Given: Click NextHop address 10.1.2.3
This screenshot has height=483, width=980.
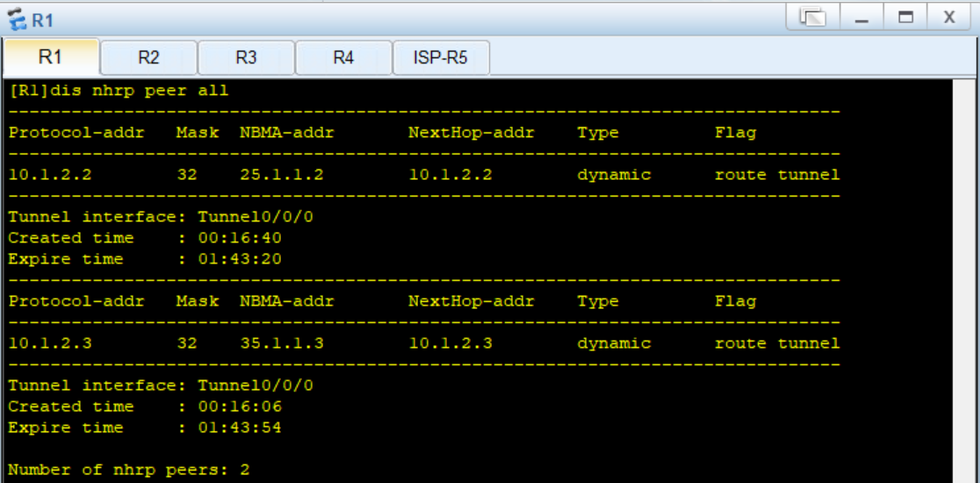Looking at the screenshot, I should [x=450, y=343].
